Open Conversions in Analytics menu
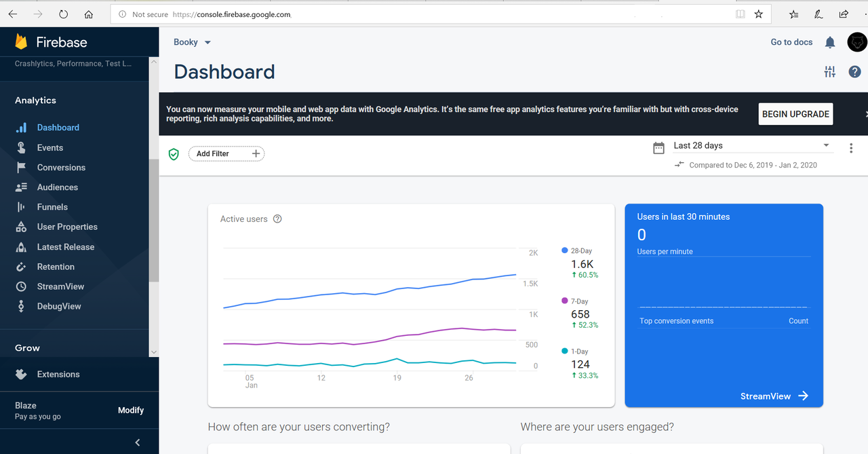The width and height of the screenshot is (868, 454). [61, 168]
